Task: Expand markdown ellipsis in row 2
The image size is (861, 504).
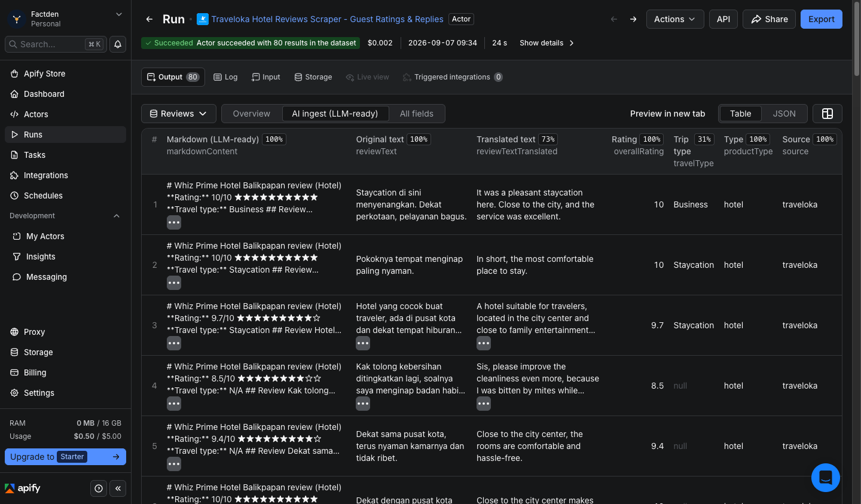Action: [x=174, y=283]
